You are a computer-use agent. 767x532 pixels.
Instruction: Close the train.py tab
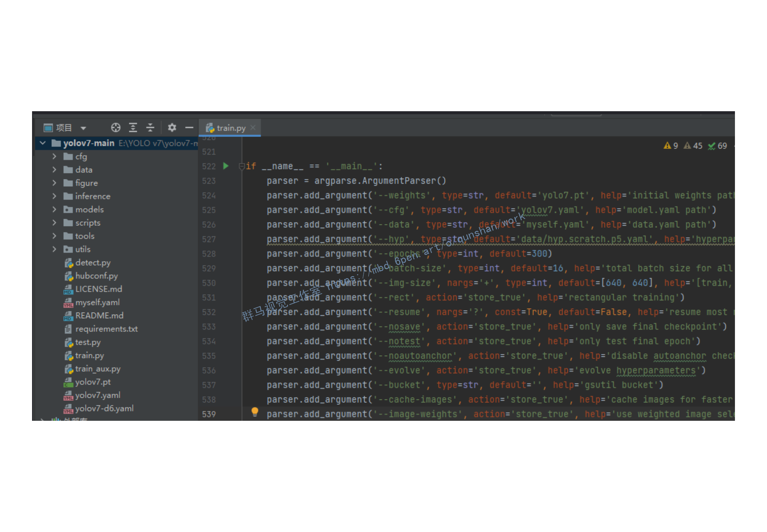[x=253, y=128]
